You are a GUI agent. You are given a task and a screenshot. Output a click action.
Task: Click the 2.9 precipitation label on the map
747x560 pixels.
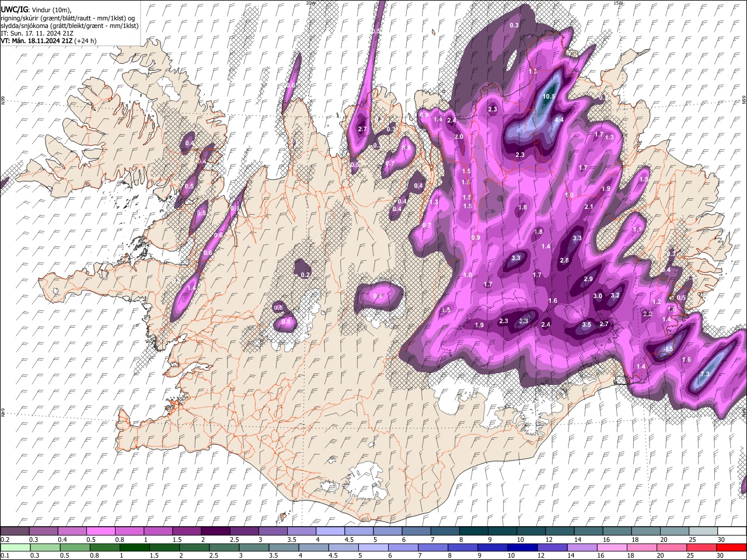click(588, 279)
